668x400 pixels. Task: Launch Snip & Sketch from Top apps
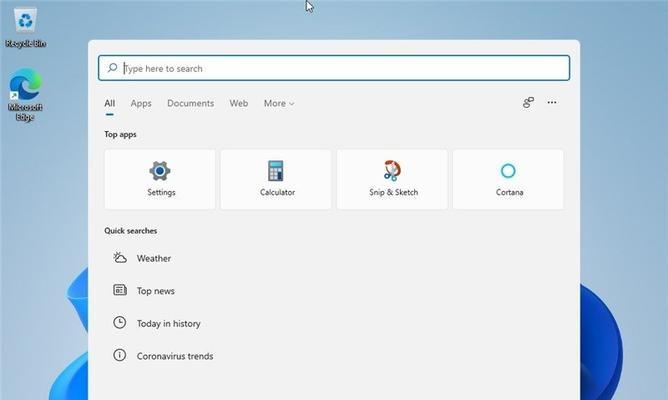(392, 179)
